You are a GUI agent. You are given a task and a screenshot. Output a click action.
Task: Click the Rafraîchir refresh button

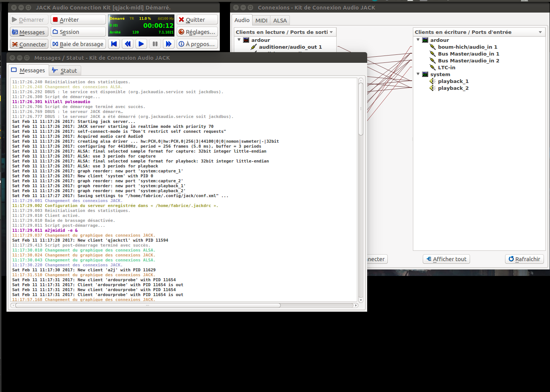point(524,259)
